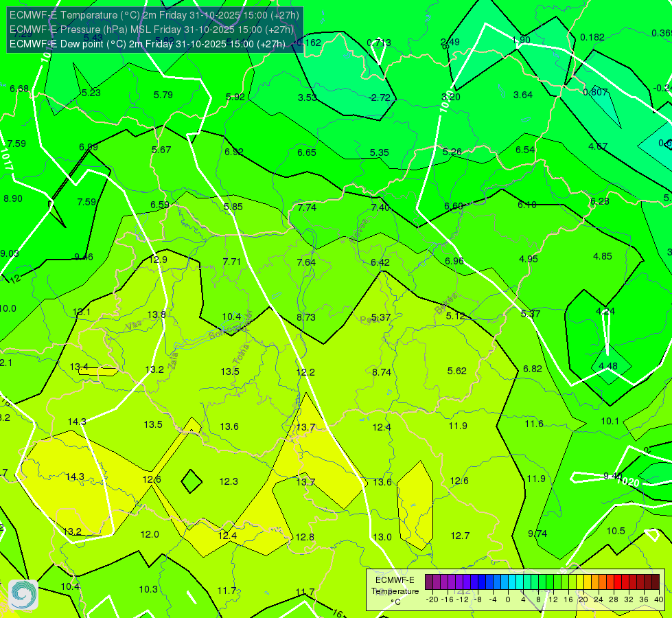Click the 5.35 dew point value
The image size is (672, 618).
point(380,152)
